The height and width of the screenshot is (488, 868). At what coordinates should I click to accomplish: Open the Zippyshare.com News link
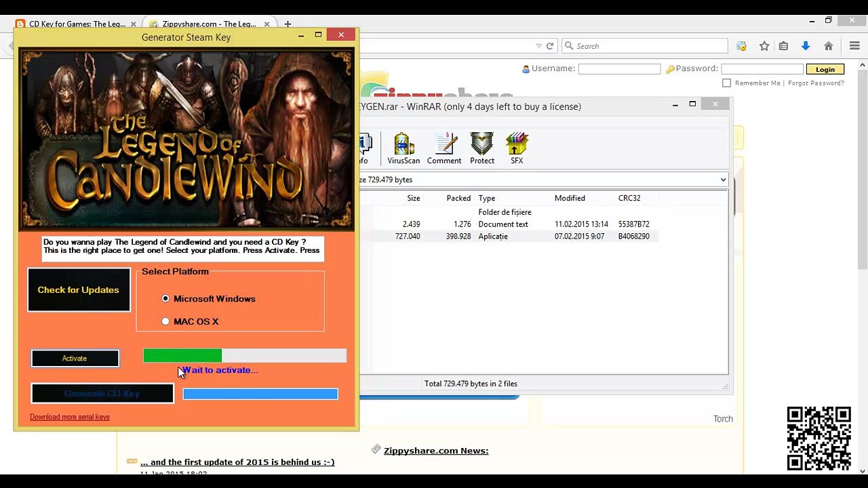[x=436, y=451]
